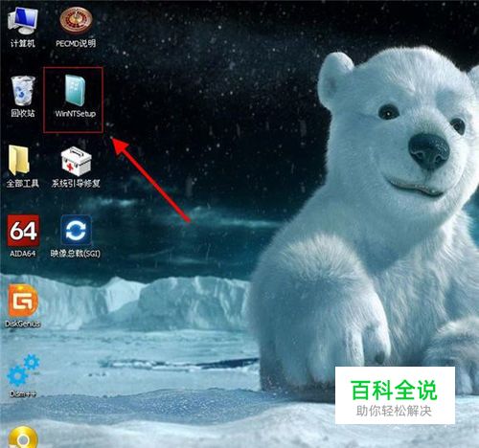Select the PECMD说明 label text
The width and height of the screenshot is (479, 448).
click(76, 43)
